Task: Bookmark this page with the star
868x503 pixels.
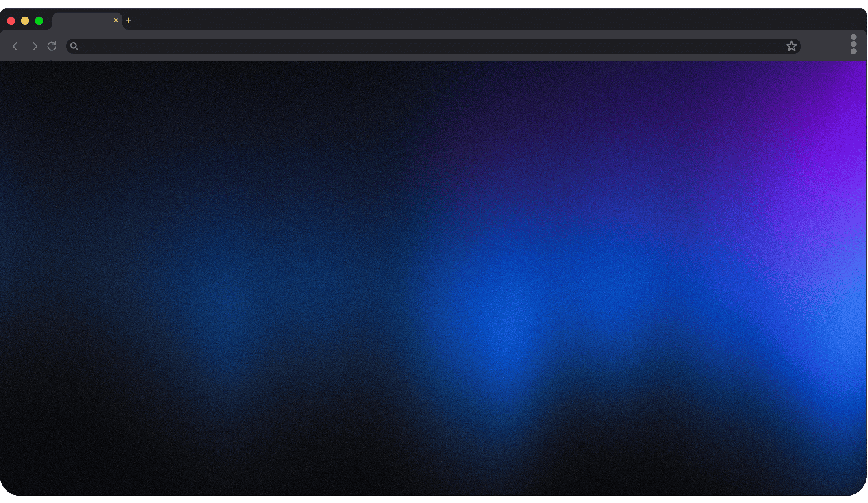Action: tap(791, 46)
